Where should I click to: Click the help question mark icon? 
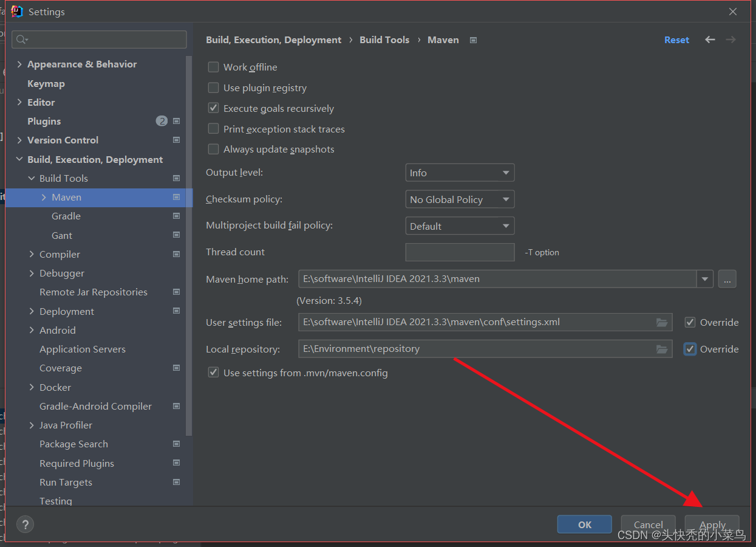click(x=25, y=524)
